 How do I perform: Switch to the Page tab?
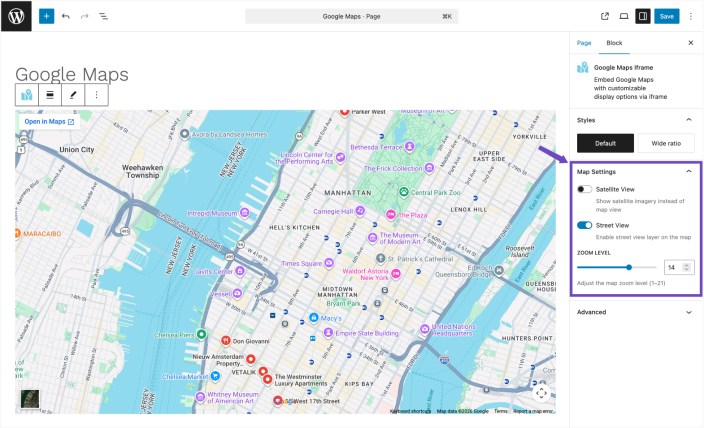584,43
